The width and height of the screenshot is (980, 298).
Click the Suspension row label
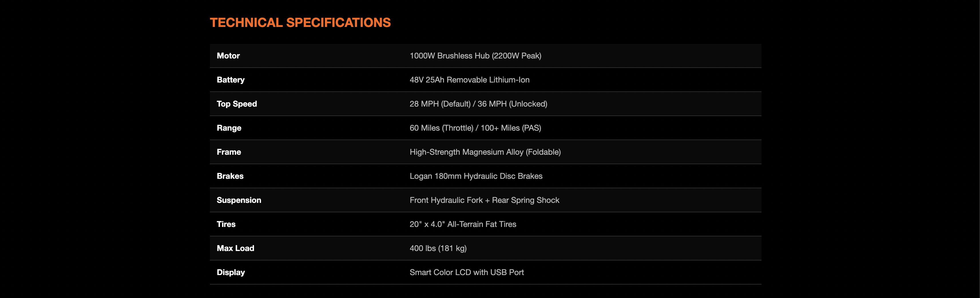pos(239,200)
